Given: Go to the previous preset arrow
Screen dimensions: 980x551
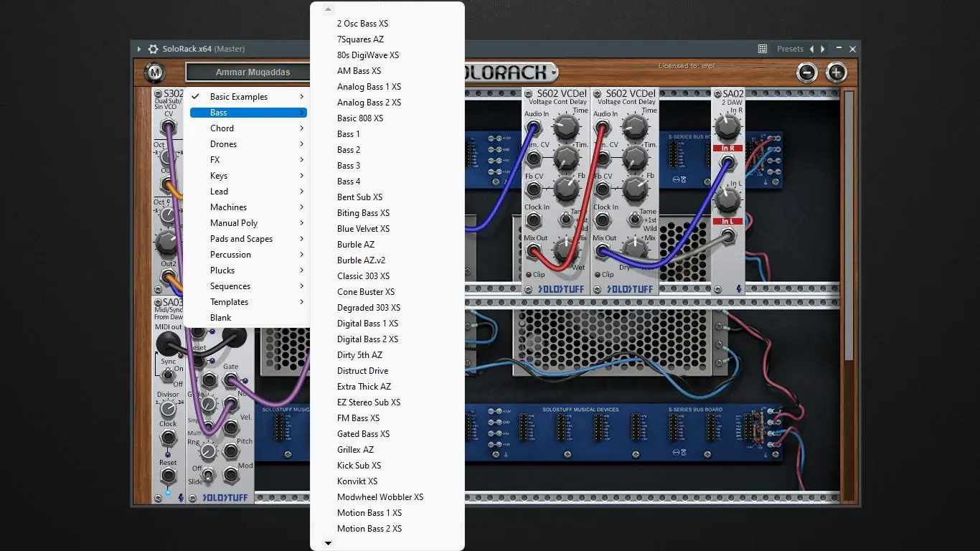Looking at the screenshot, I should click(811, 49).
